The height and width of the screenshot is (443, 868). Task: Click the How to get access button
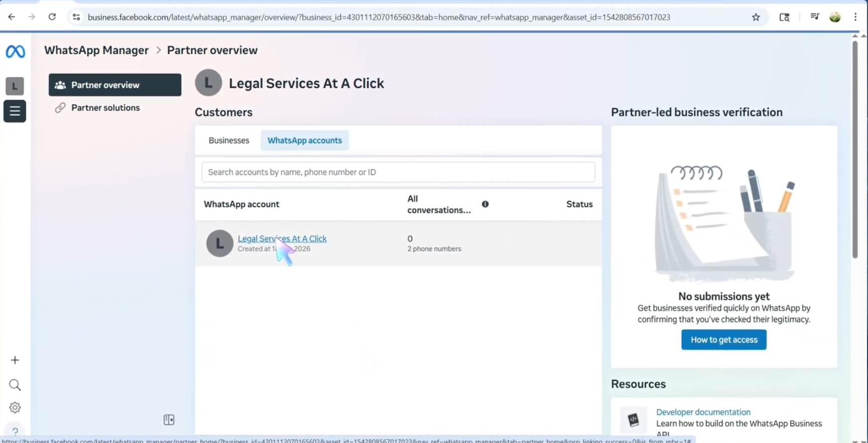pyautogui.click(x=723, y=340)
